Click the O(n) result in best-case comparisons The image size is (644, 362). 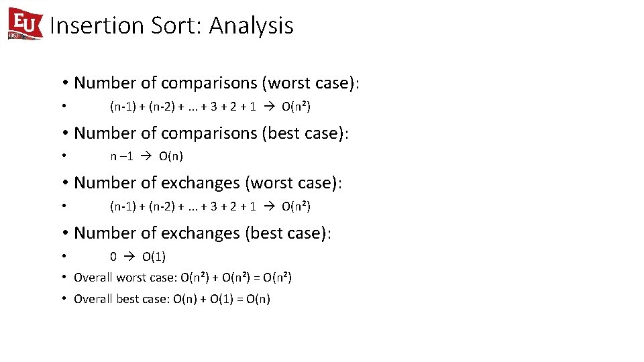pyautogui.click(x=171, y=156)
